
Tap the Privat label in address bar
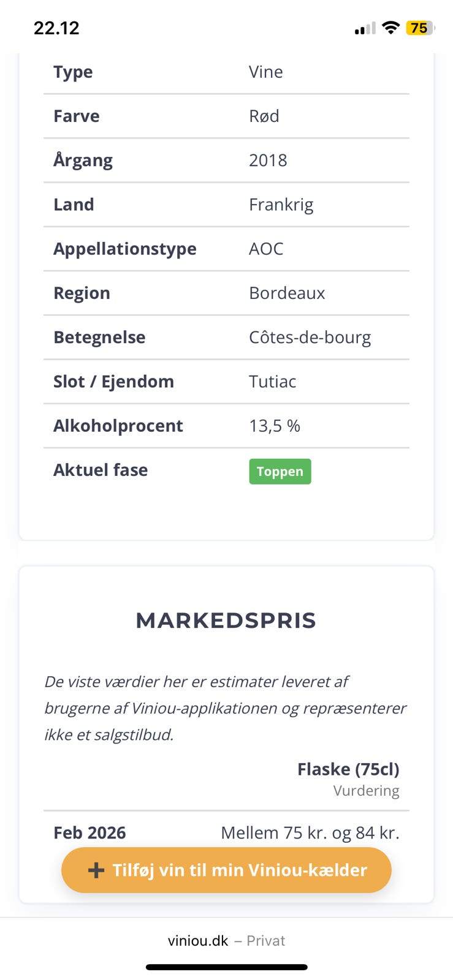[x=265, y=941]
